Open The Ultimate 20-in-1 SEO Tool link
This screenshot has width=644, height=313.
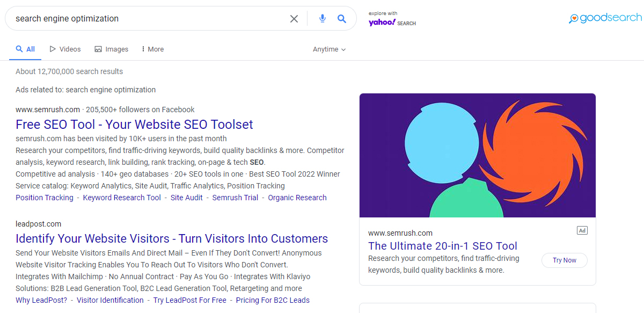pos(443,246)
